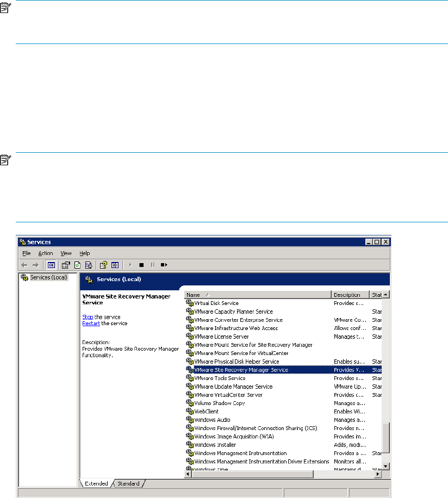Open the View menu
This screenshot has height=498, width=448.
pos(66,253)
